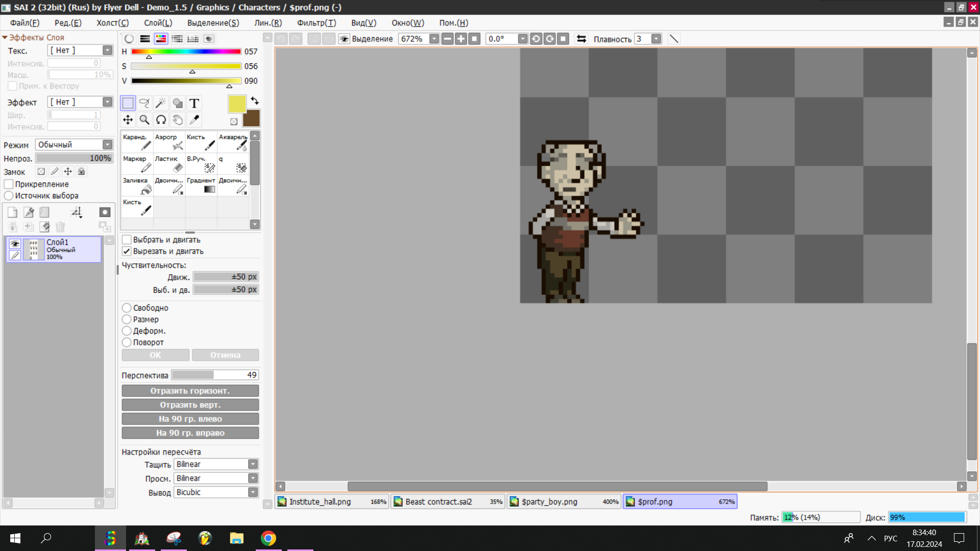Enable the Выбрать и двигать checkbox
The height and width of the screenshot is (551, 980).
(127, 240)
